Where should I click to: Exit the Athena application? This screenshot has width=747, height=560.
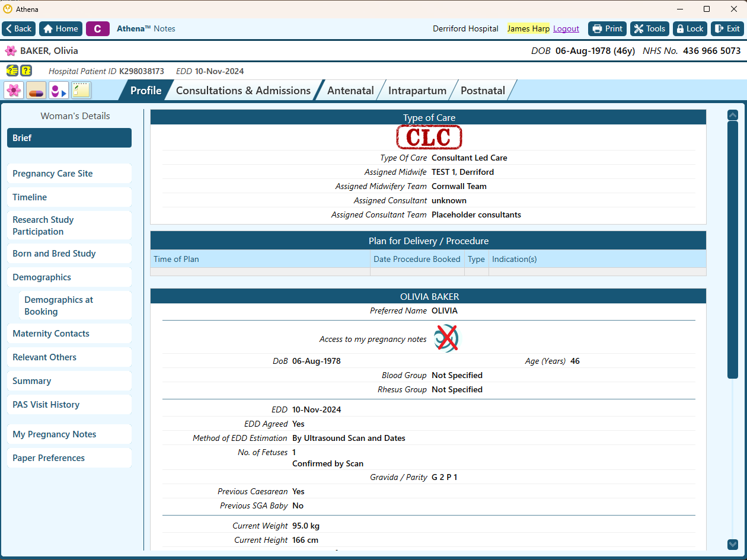(727, 28)
